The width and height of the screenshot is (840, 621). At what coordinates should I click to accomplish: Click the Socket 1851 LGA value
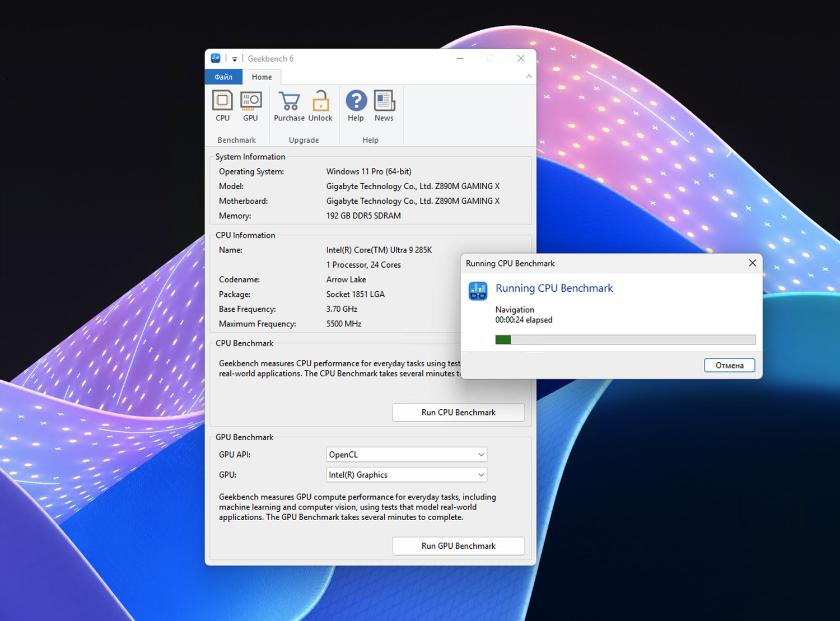pyautogui.click(x=356, y=295)
